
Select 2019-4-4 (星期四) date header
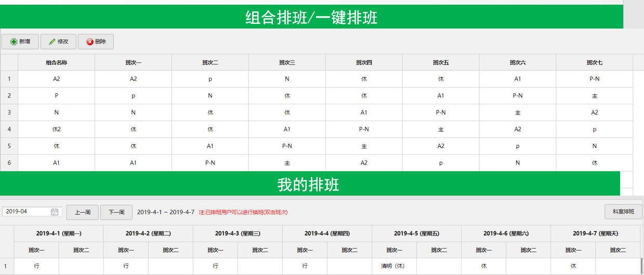[327, 233]
